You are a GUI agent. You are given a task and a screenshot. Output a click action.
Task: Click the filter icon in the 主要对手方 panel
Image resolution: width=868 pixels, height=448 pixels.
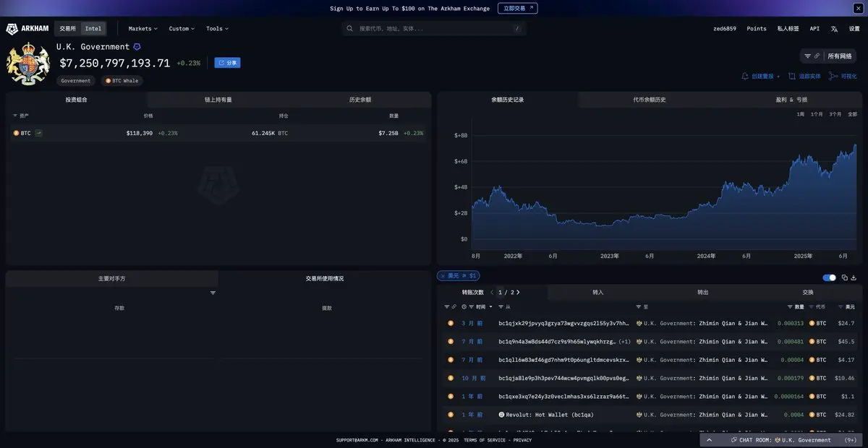(x=213, y=293)
